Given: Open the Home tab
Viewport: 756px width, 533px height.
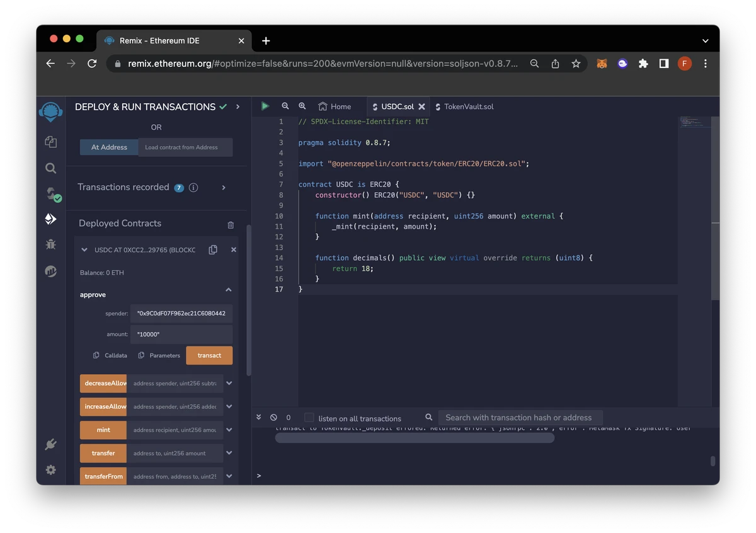Looking at the screenshot, I should coord(335,106).
